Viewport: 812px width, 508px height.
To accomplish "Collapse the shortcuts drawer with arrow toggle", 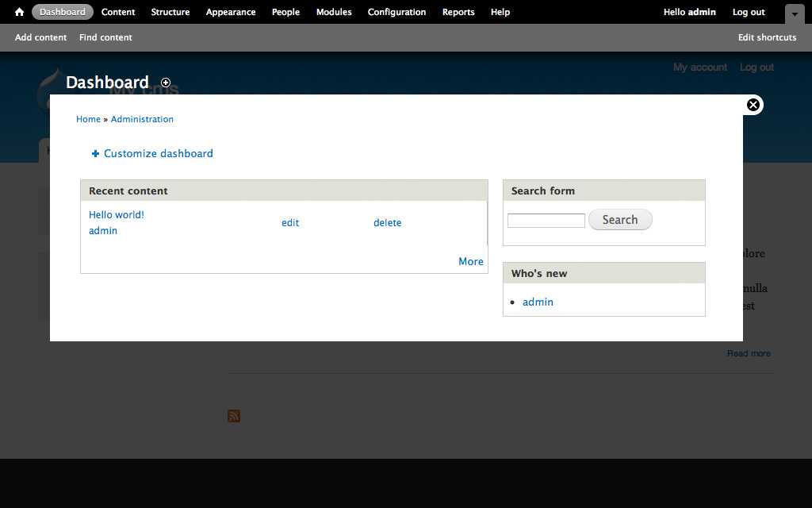I will [x=794, y=13].
